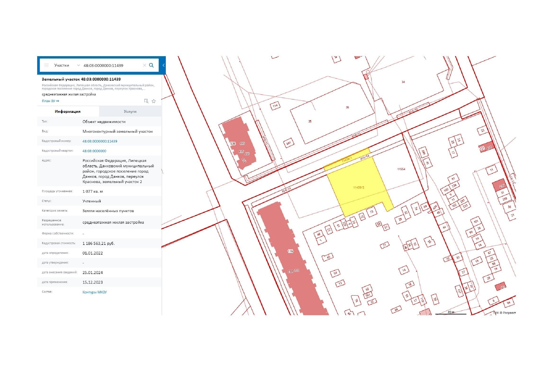Click the parcel header title text
The width and height of the screenshot is (554, 392).
[81, 79]
